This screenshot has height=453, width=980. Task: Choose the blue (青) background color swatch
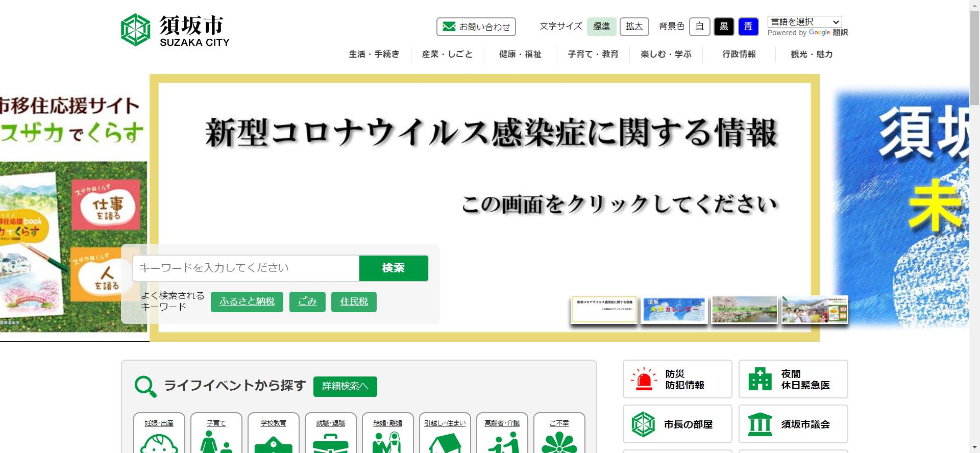pos(748,27)
